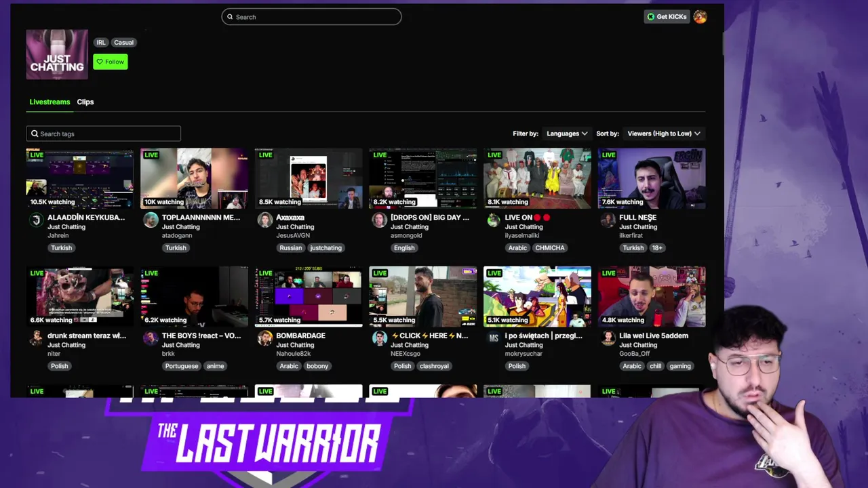This screenshot has height=488, width=868.
Task: Click the anime tag
Action: 215,366
